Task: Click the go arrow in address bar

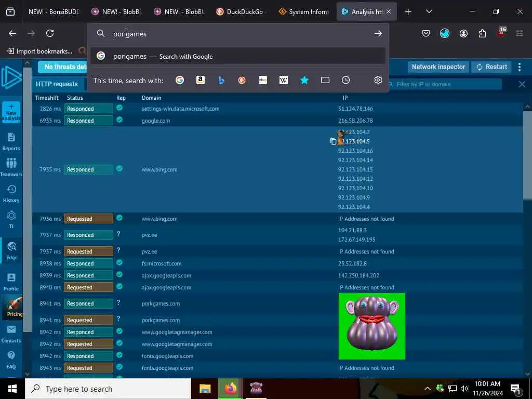Action: click(378, 33)
